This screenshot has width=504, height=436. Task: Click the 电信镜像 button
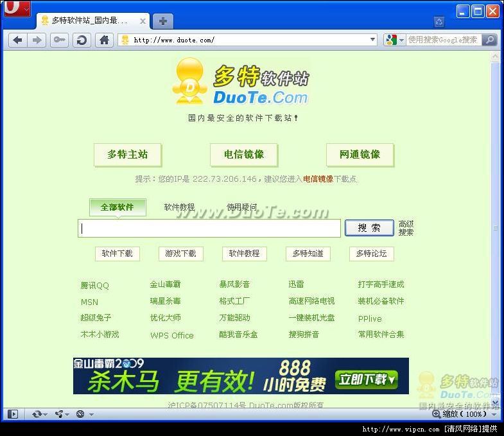pyautogui.click(x=244, y=154)
